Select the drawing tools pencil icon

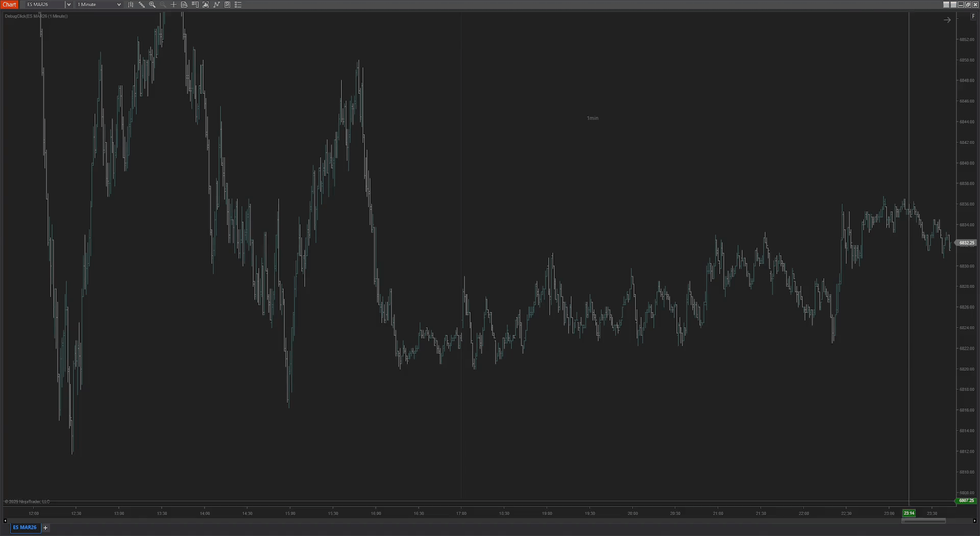pos(141,5)
